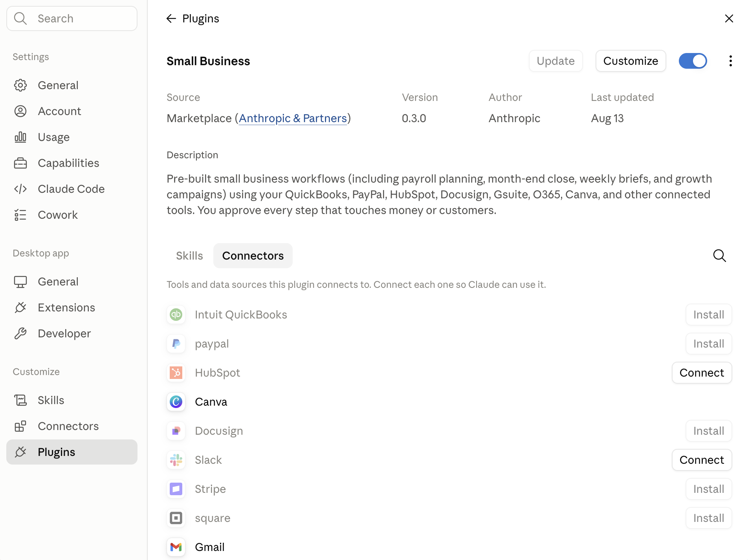Open the Claude Code settings page

point(72,189)
